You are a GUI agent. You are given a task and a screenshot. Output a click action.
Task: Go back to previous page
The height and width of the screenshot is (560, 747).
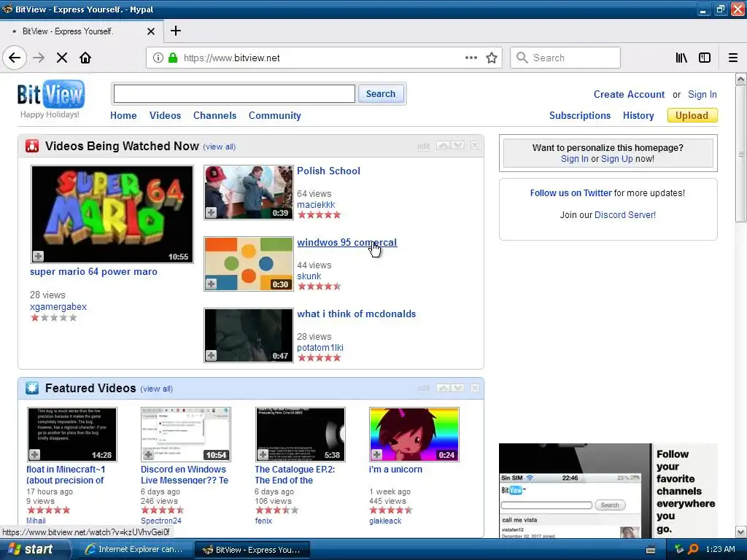[x=15, y=58]
